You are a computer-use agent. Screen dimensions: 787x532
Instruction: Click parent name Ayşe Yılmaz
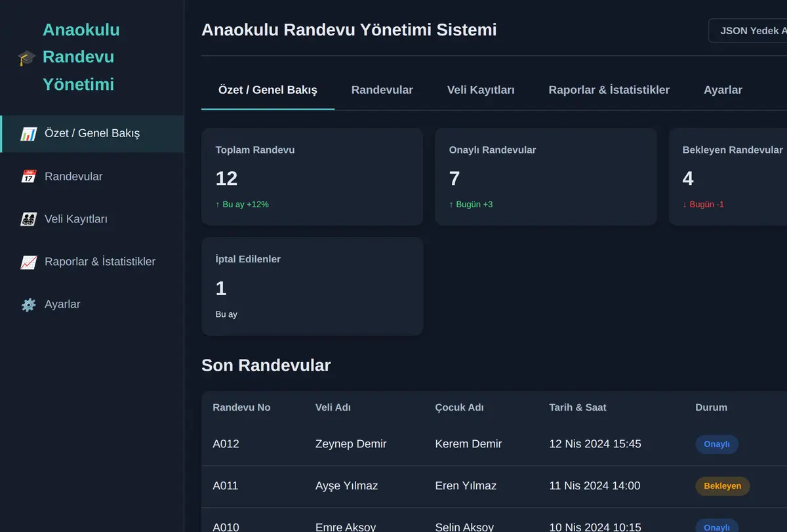[346, 486]
